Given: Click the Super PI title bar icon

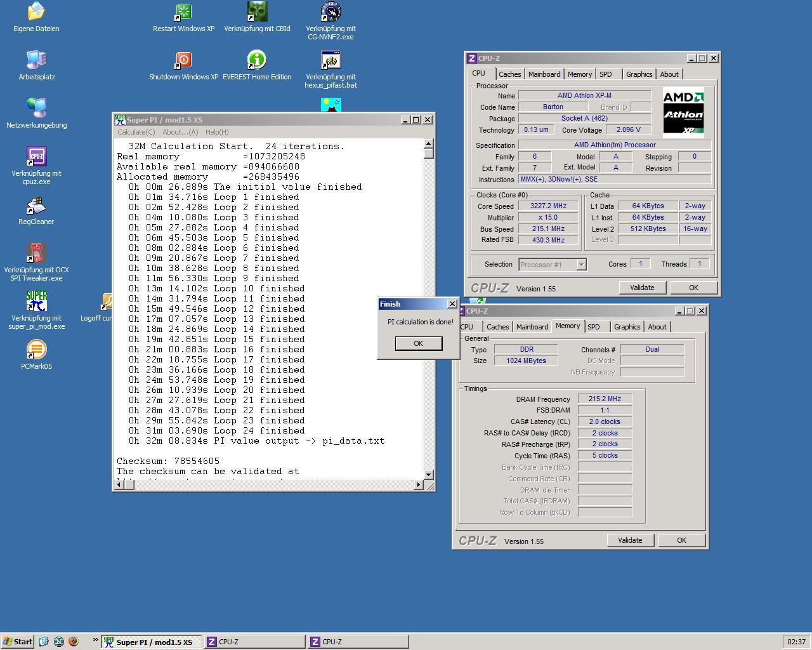Looking at the screenshot, I should coord(120,120).
